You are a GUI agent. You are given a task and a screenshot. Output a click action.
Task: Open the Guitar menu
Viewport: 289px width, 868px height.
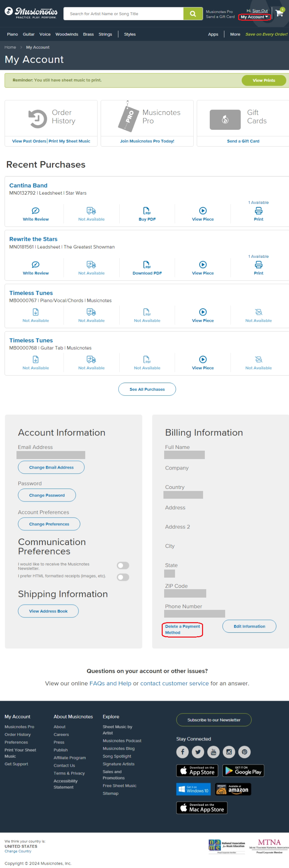pyautogui.click(x=29, y=34)
